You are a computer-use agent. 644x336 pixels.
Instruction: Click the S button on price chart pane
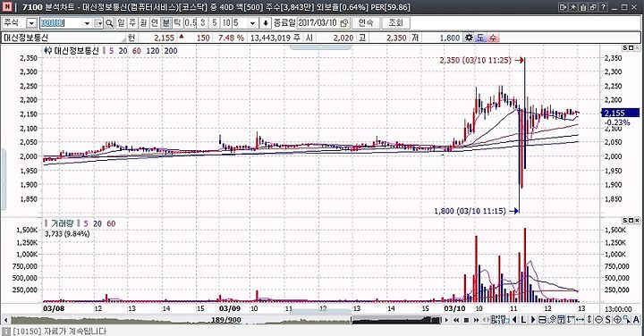coord(625,48)
